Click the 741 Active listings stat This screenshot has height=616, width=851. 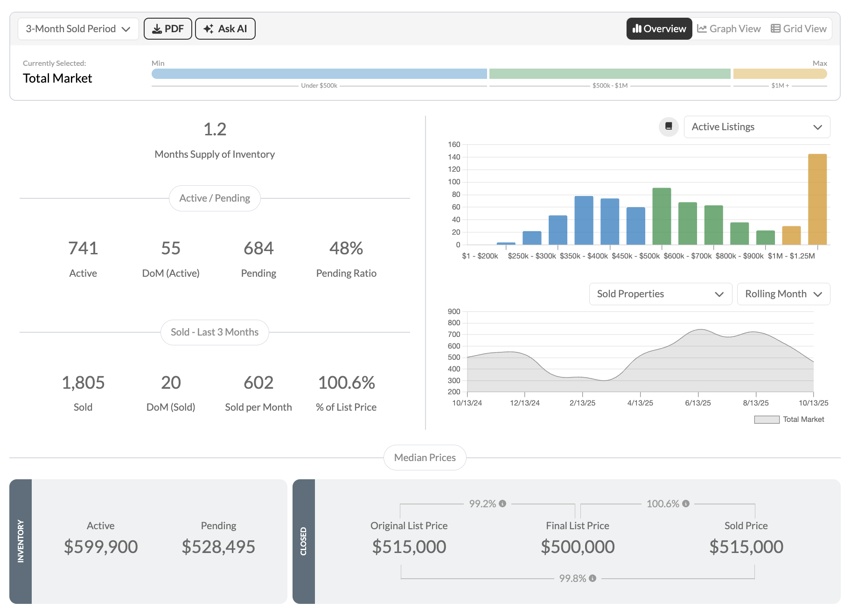pos(83,248)
